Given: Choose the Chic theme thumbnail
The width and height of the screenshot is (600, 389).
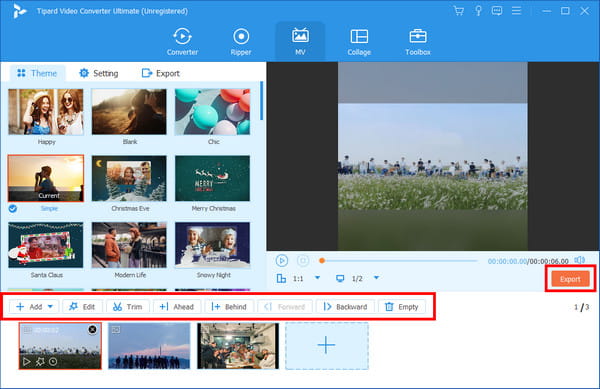Looking at the screenshot, I should click(x=213, y=112).
